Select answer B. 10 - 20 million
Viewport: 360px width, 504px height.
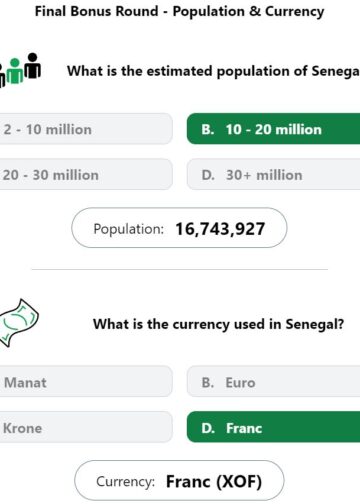click(273, 129)
